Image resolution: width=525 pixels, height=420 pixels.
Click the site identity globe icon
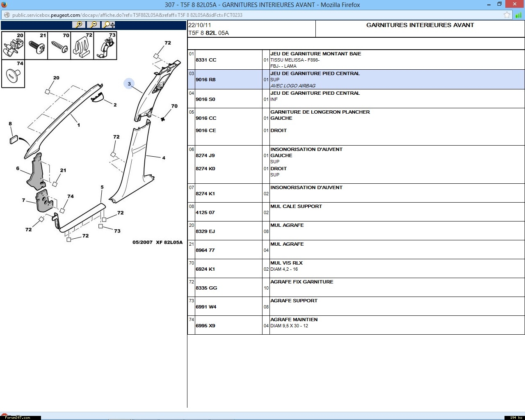coord(7,15)
